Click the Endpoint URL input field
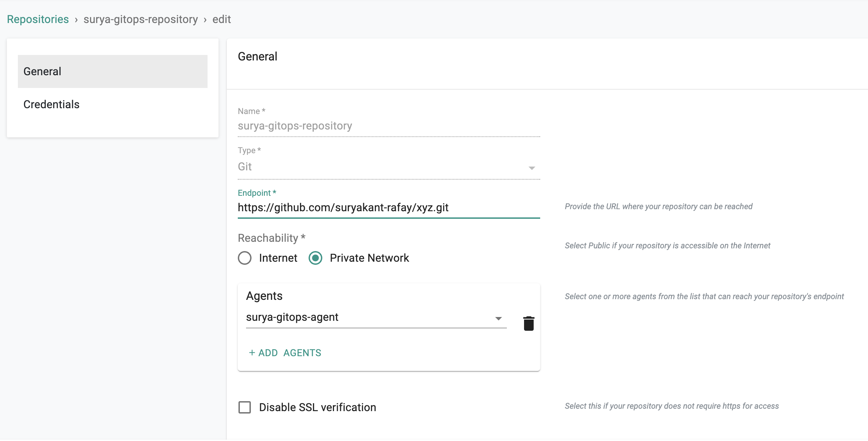This screenshot has height=441, width=868. (388, 207)
